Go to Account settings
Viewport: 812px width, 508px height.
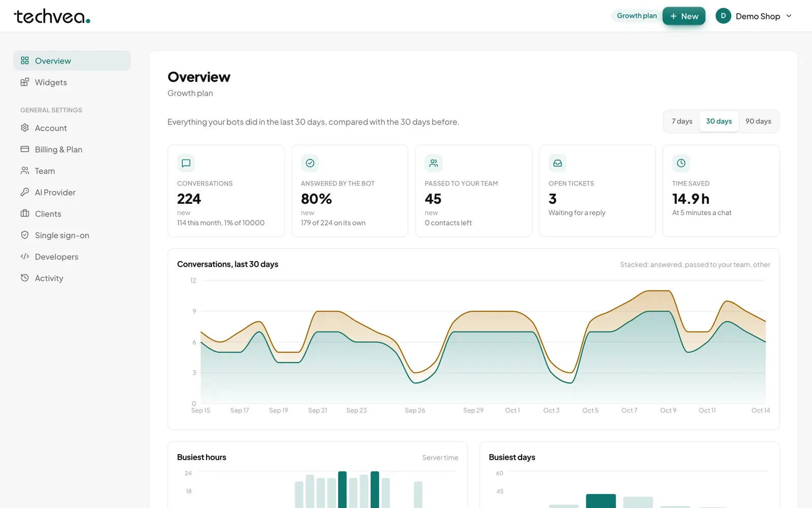click(x=72, y=128)
